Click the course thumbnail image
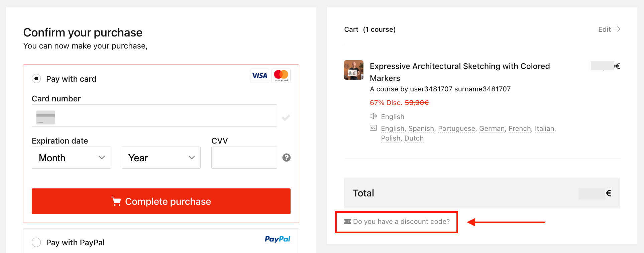This screenshot has height=253, width=644. click(x=354, y=70)
